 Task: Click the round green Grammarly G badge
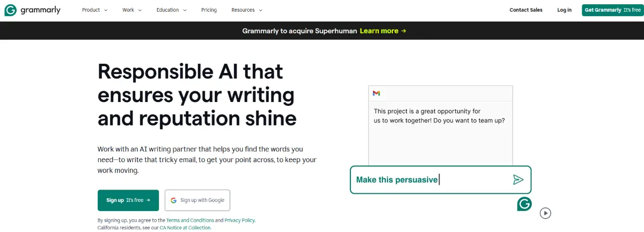[524, 204]
